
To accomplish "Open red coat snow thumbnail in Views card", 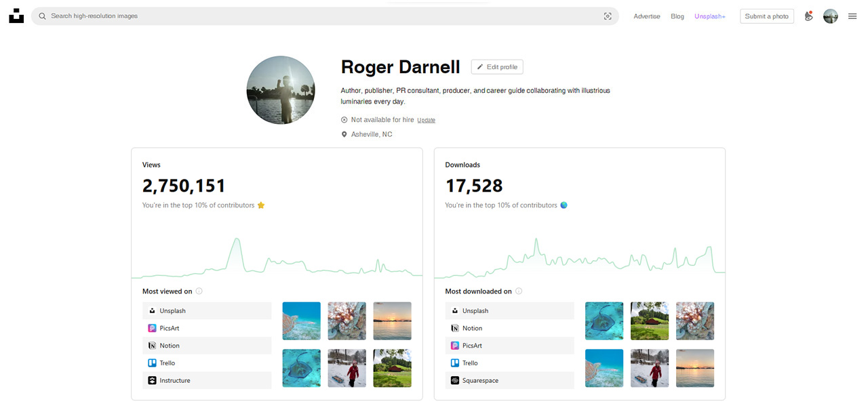I will 347,368.
